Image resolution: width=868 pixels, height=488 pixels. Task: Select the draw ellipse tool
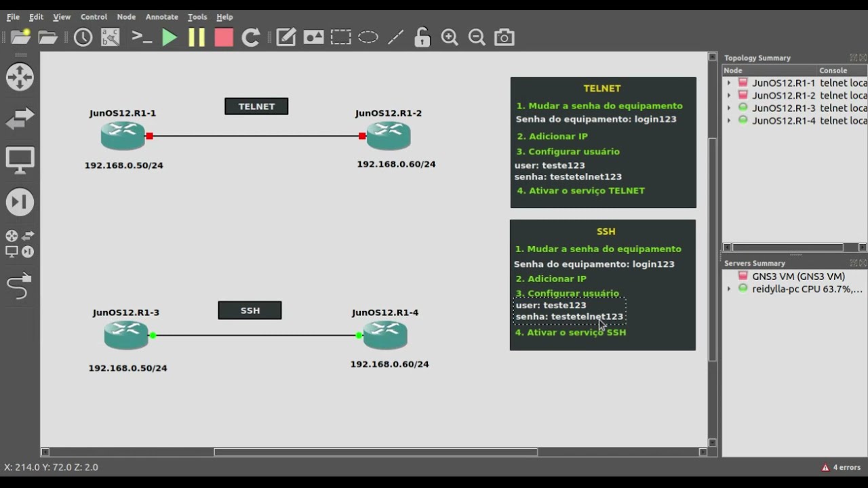(368, 37)
